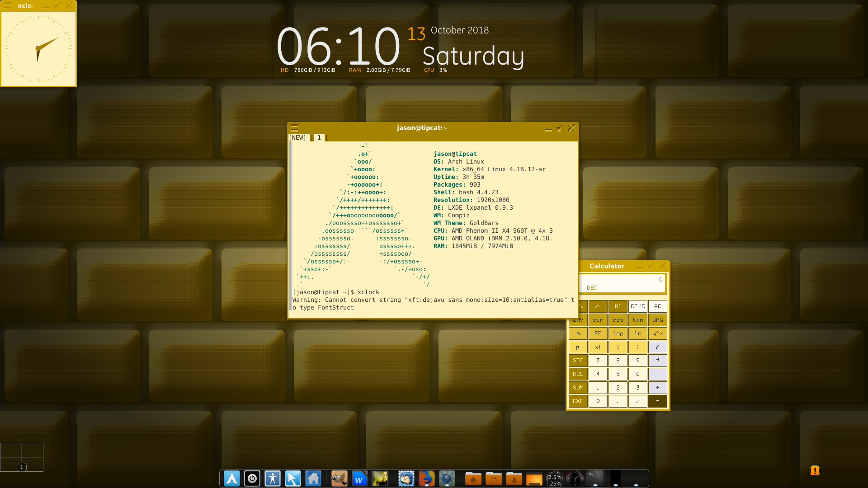Screen dimensions: 868x488
Task: Click the bold P button in Calculator
Action: [578, 347]
